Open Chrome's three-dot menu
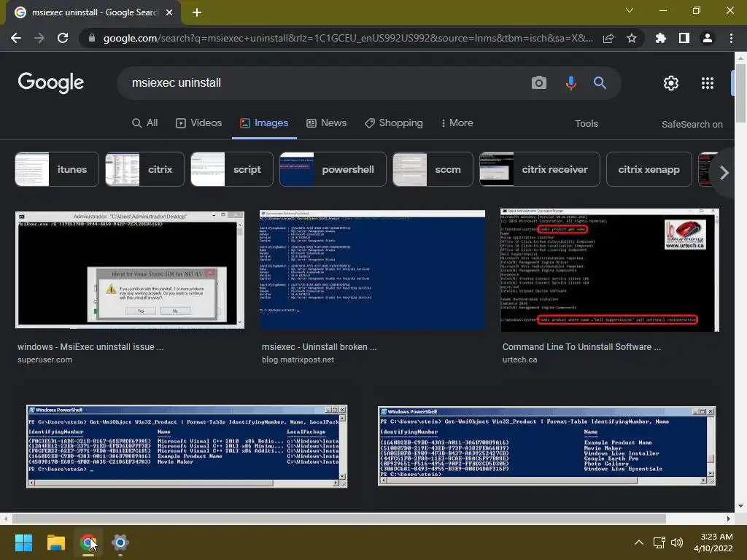747x560 pixels. 731,38
